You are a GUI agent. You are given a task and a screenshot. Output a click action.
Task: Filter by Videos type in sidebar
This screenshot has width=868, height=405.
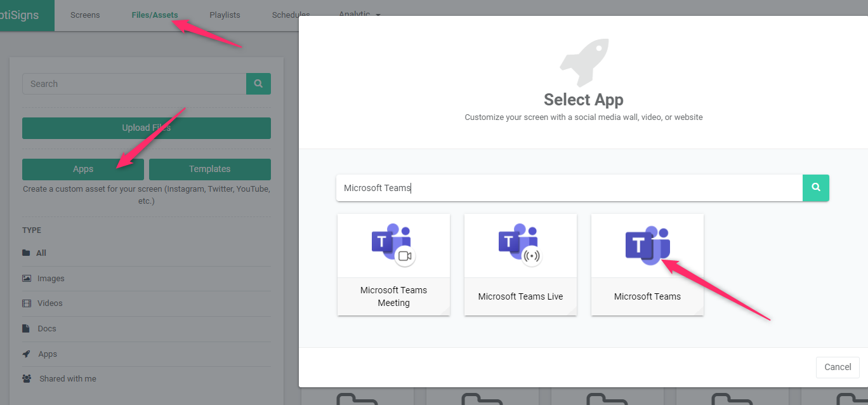pyautogui.click(x=49, y=303)
